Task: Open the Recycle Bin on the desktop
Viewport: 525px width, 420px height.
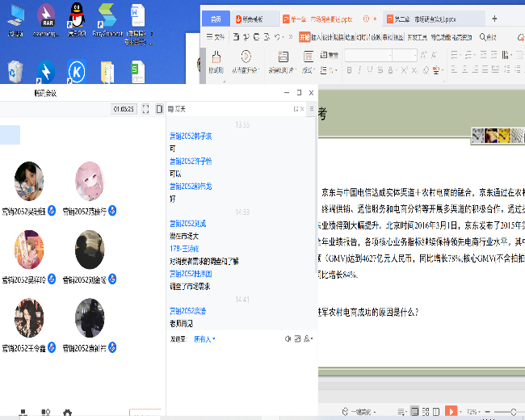Action: (15, 72)
